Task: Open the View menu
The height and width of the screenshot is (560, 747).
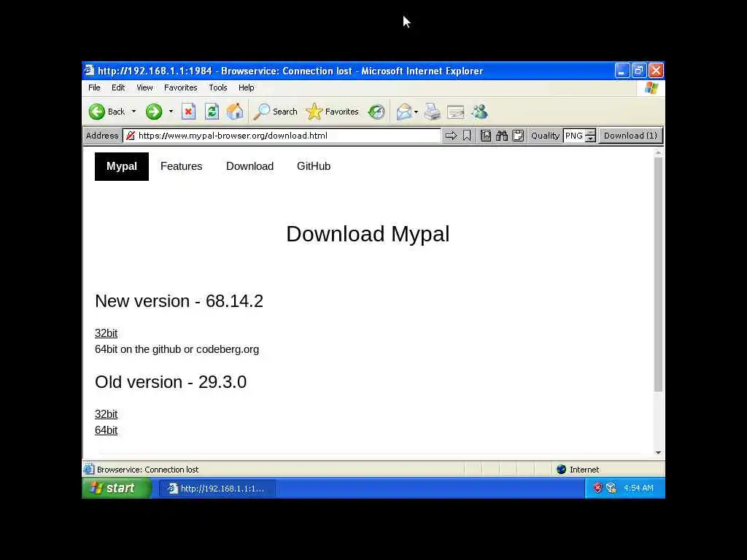Action: pos(145,87)
